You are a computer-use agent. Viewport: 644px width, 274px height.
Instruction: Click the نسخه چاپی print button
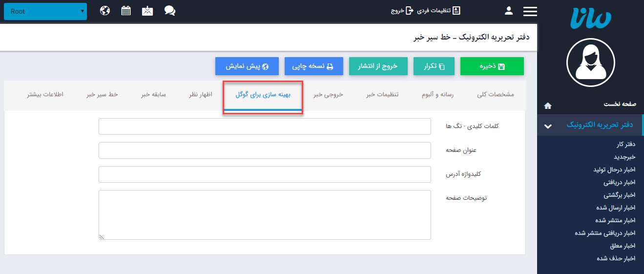coord(314,66)
